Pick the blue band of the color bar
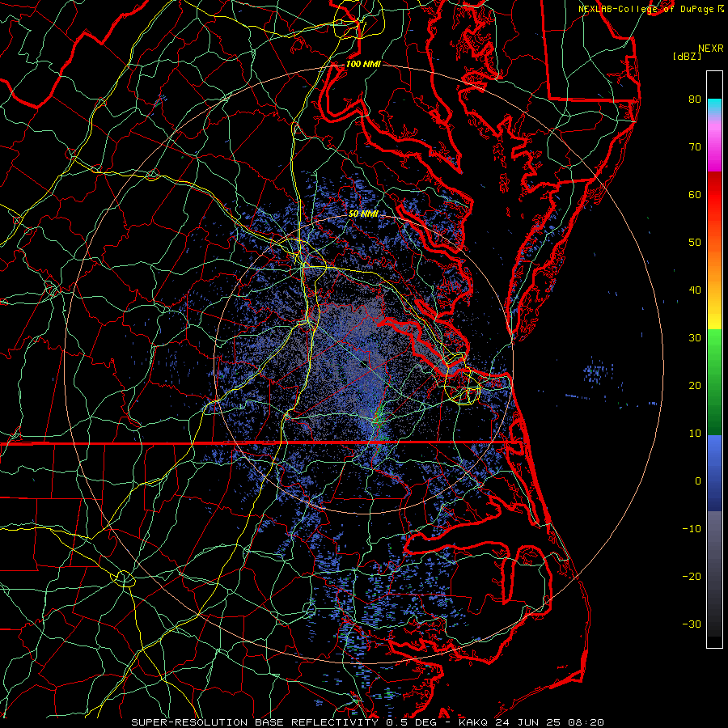The image size is (728, 728). (714, 472)
